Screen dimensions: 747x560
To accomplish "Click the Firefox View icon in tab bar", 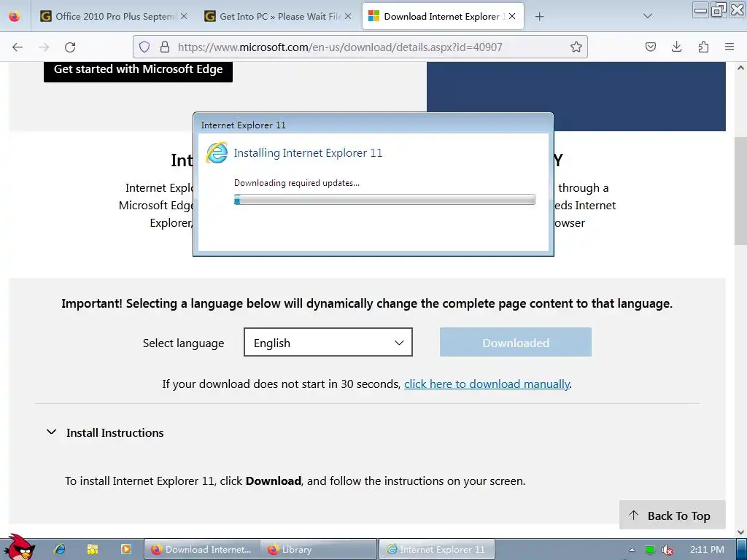I will (x=15, y=16).
